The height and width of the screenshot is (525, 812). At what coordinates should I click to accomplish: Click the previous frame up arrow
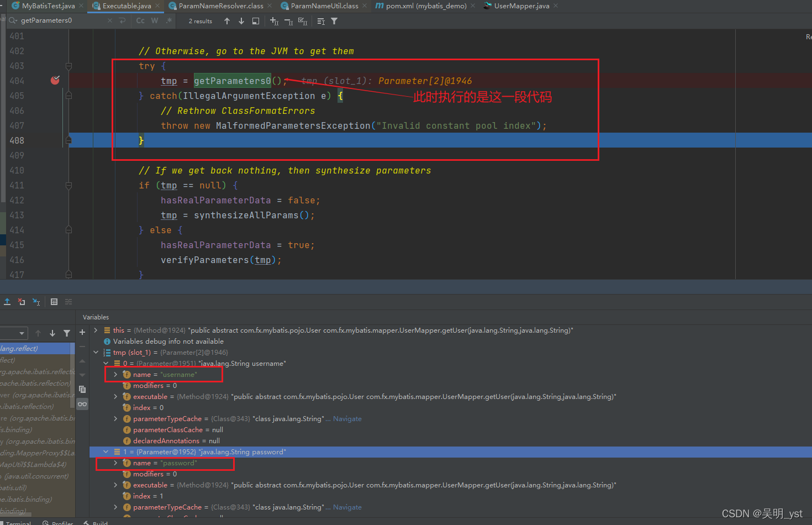click(x=38, y=333)
